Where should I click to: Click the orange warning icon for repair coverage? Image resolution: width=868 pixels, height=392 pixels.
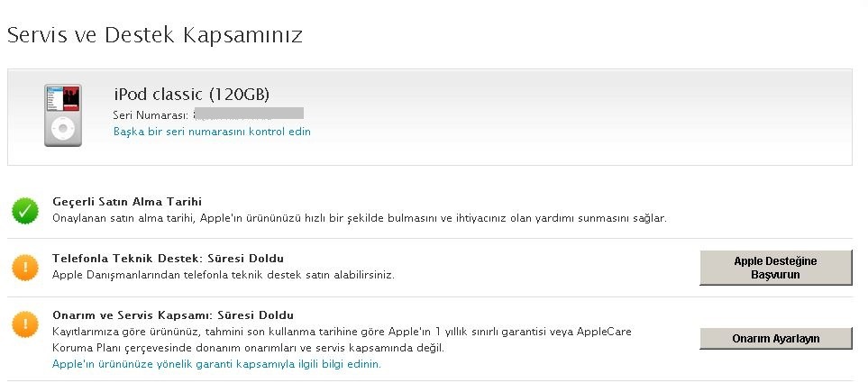(25, 324)
